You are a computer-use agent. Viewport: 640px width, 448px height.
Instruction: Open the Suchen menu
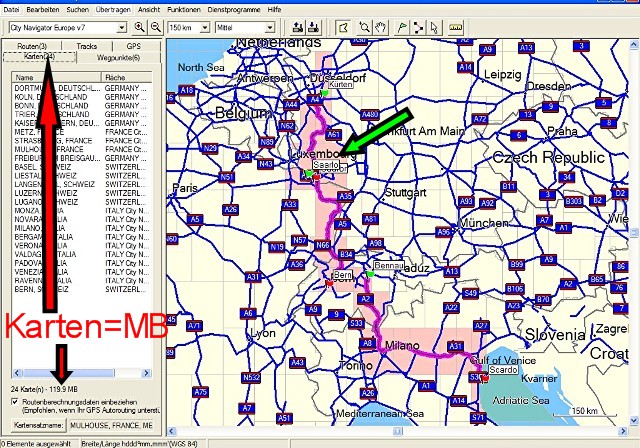click(x=78, y=9)
